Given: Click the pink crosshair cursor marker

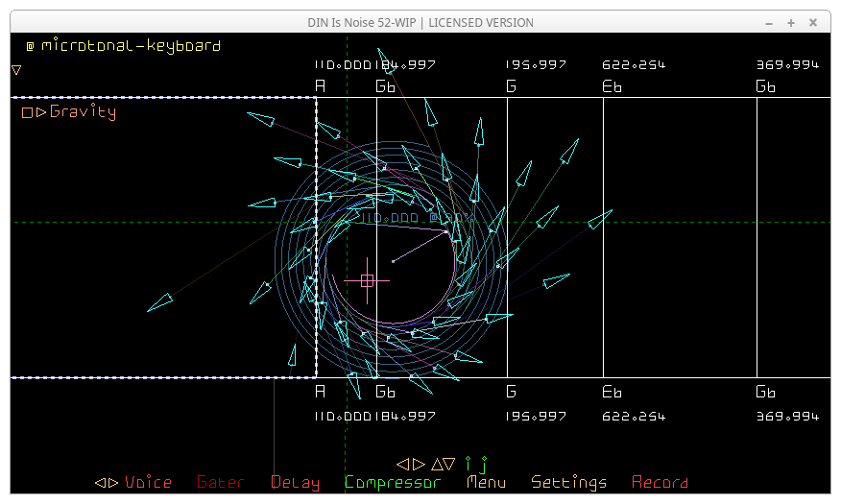Looking at the screenshot, I should [367, 280].
